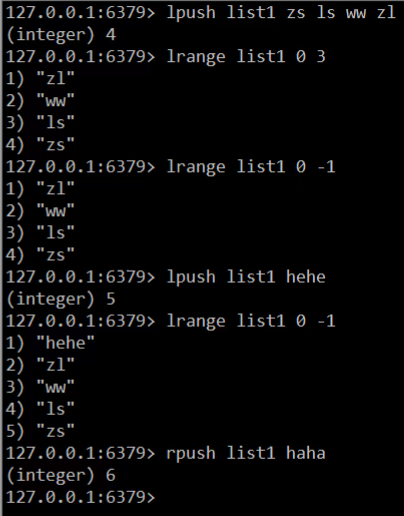Click the final 127.0.0.1:6379> prompt text

pyautogui.click(x=81, y=497)
